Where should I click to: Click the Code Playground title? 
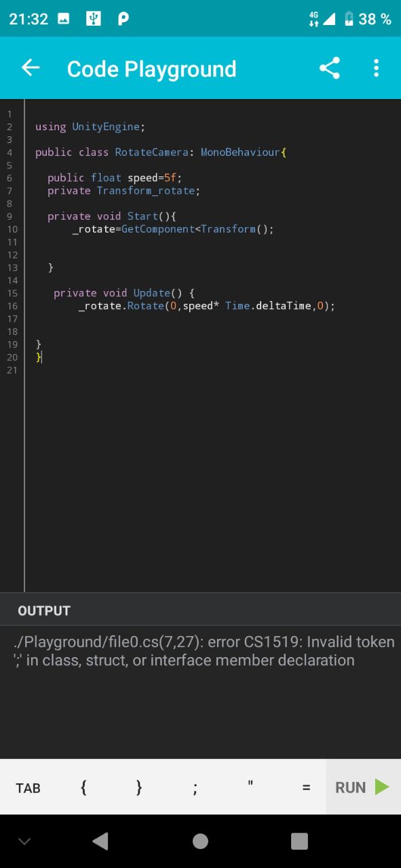[x=152, y=68]
